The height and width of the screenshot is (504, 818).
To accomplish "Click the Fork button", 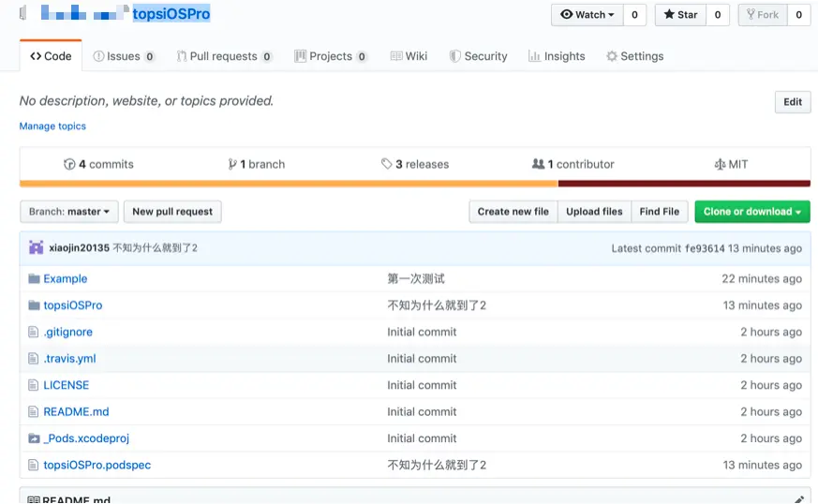I will click(x=763, y=15).
